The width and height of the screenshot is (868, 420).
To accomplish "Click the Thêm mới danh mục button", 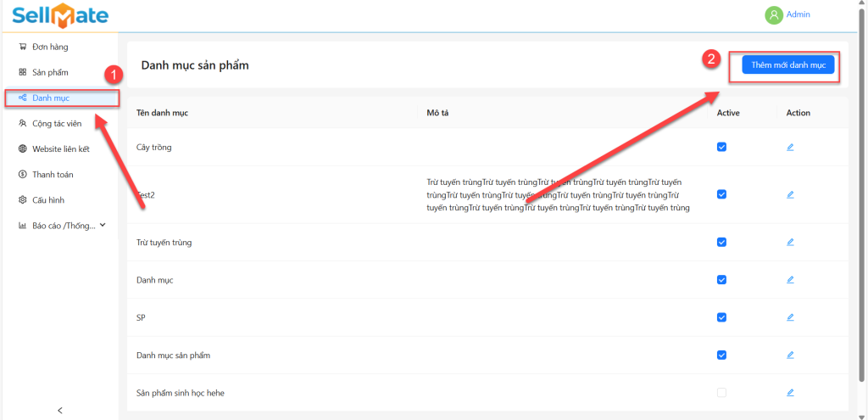I will click(788, 64).
